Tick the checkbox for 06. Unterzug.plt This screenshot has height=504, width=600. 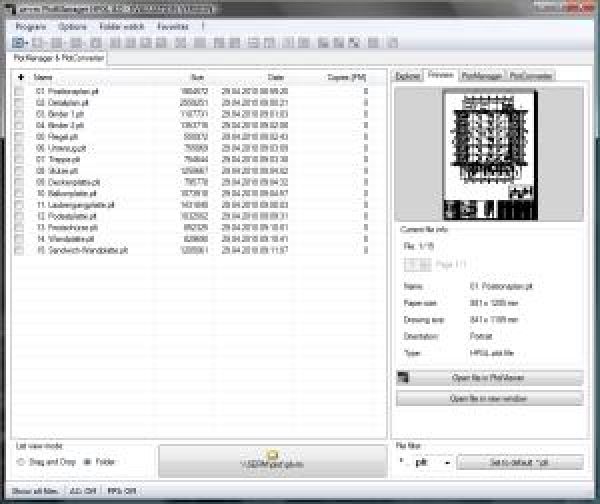19,148
